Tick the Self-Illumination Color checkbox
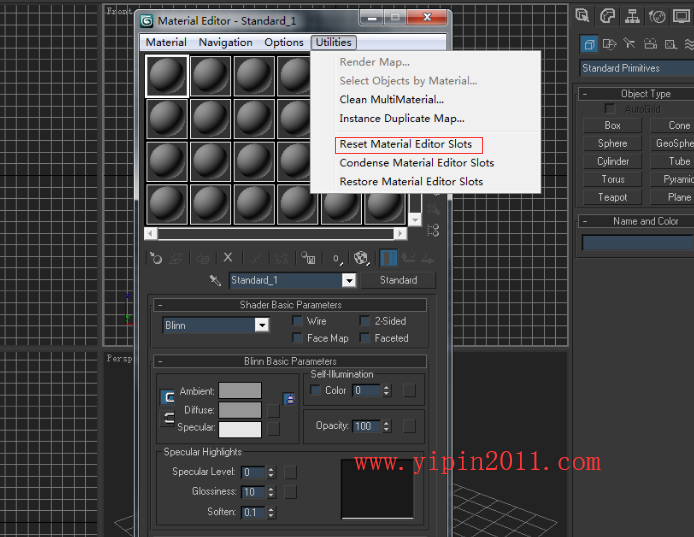The height and width of the screenshot is (537, 694). [316, 390]
